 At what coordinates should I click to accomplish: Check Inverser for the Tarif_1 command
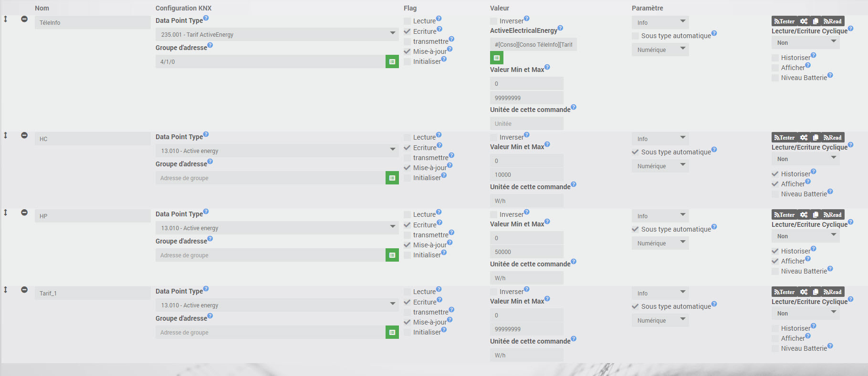[494, 292]
